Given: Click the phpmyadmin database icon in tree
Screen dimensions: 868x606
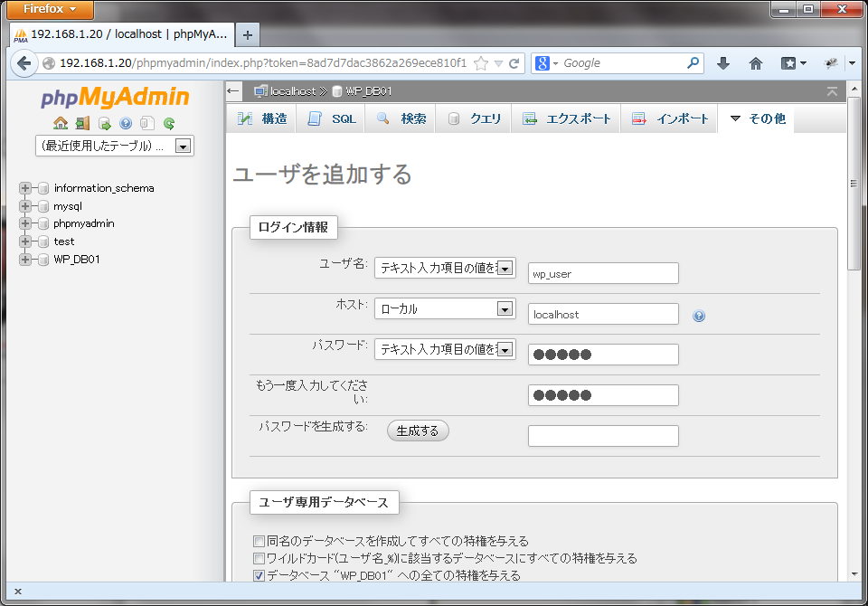Looking at the screenshot, I should [x=43, y=223].
